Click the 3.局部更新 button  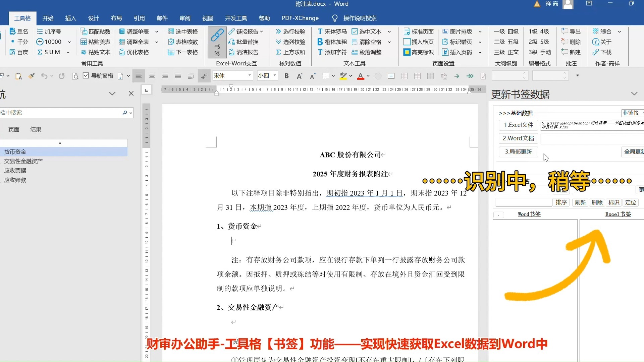pos(518,152)
